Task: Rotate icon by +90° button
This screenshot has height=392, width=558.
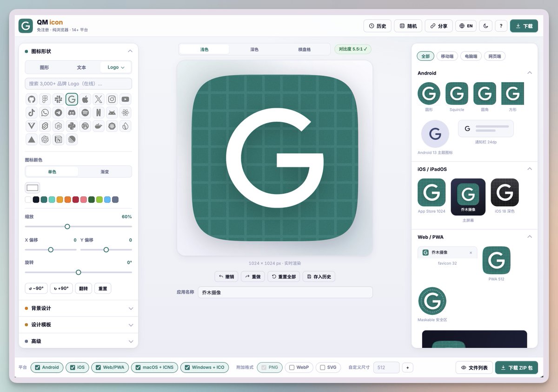Action: coord(61,288)
